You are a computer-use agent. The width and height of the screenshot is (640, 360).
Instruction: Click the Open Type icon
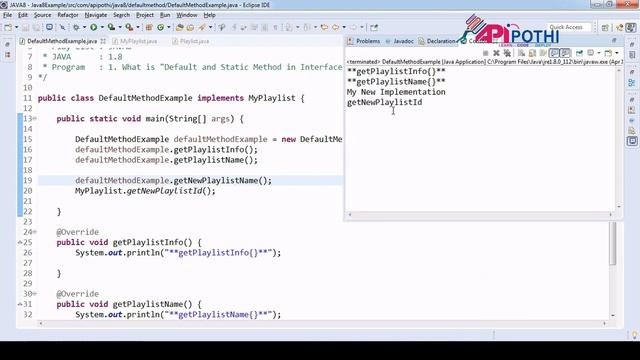click(180, 27)
